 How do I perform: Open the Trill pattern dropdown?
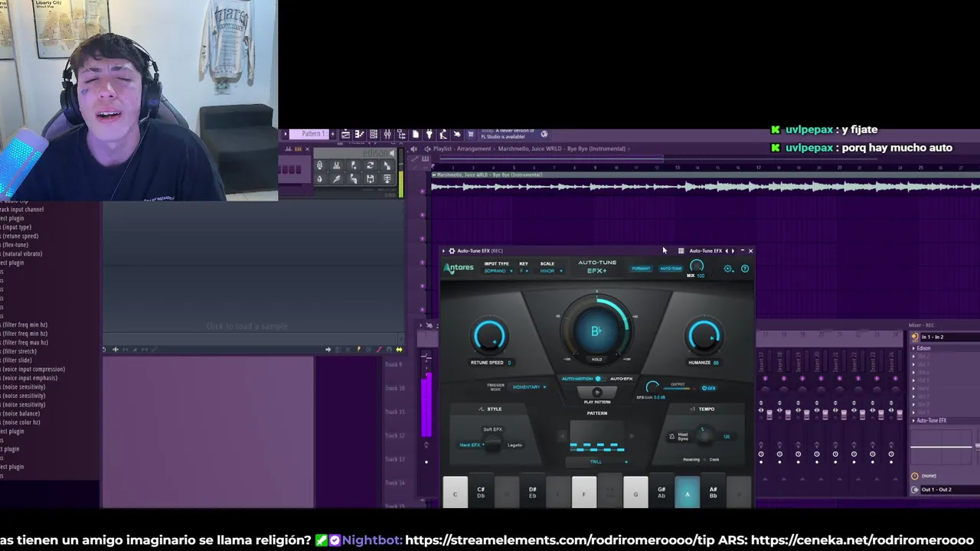tap(597, 461)
